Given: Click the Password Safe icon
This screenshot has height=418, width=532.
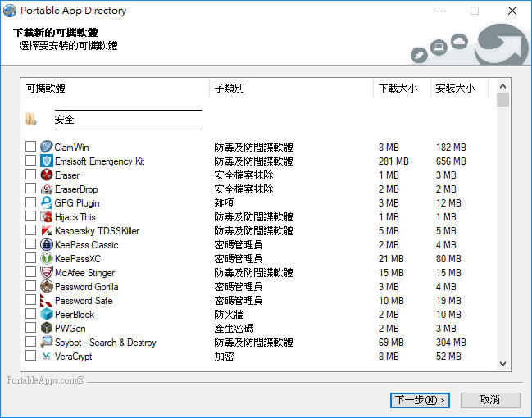Looking at the screenshot, I should point(47,300).
